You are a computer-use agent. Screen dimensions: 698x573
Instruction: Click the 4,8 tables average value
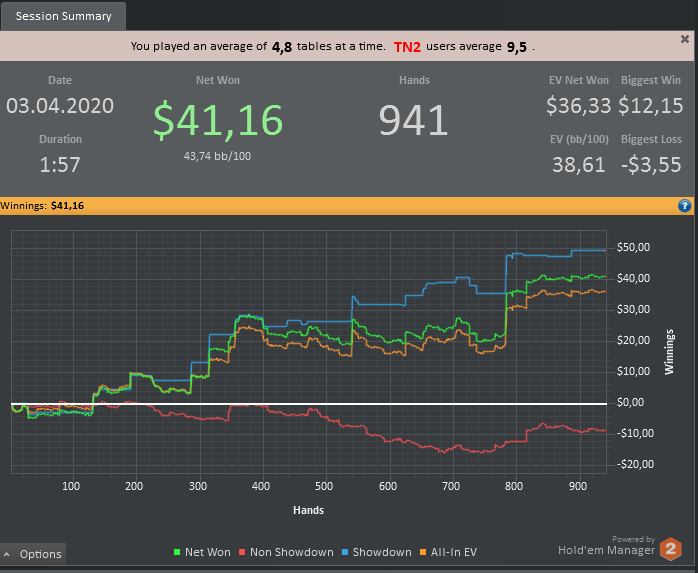click(282, 47)
